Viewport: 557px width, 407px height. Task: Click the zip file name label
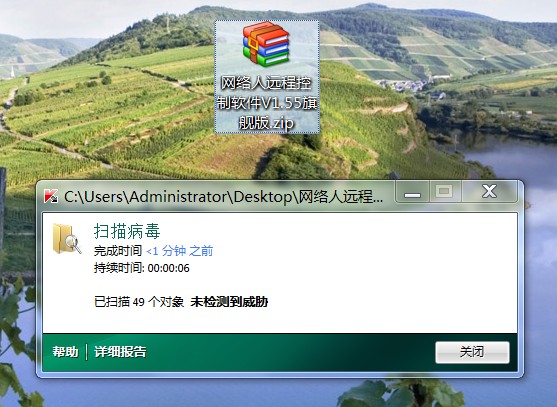267,103
